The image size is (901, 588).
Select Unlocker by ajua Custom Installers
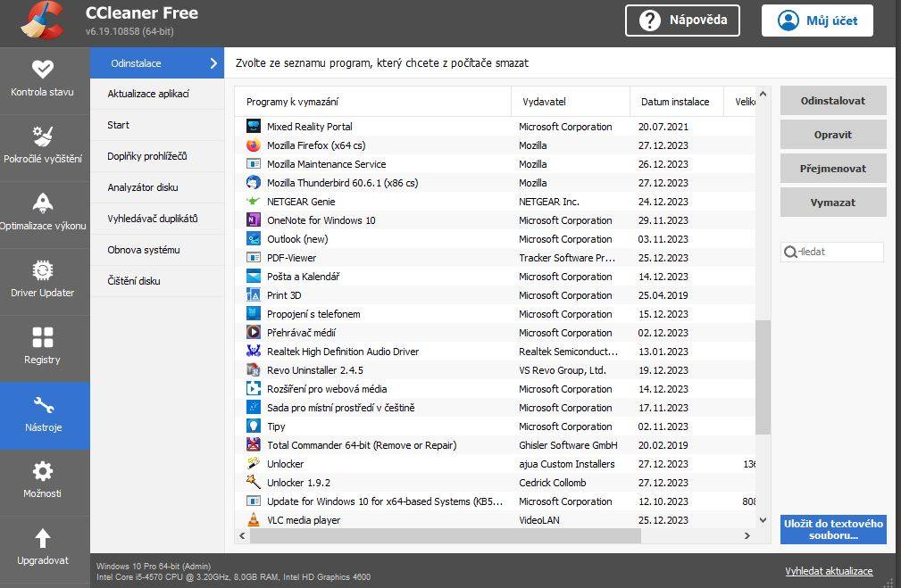(x=496, y=464)
